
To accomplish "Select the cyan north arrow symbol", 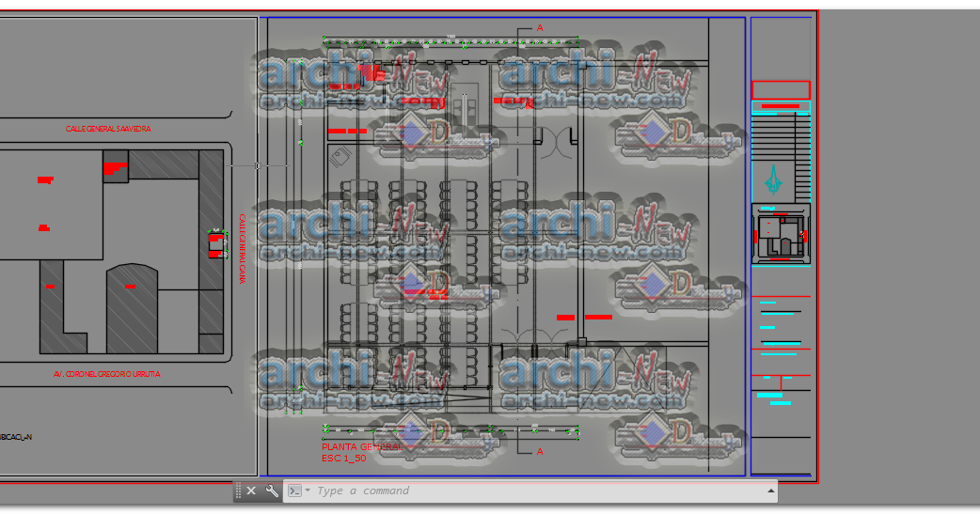I will coord(773,180).
